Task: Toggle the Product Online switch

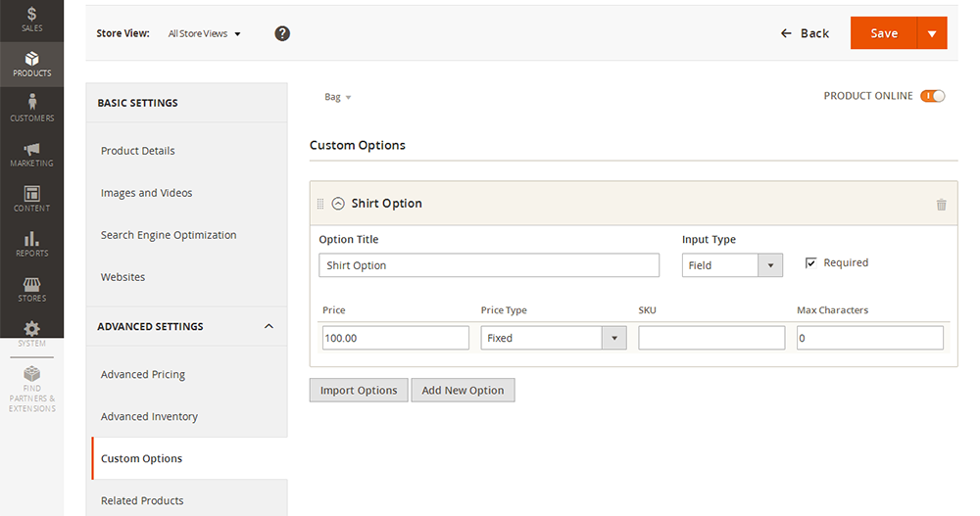Action: 932,96
